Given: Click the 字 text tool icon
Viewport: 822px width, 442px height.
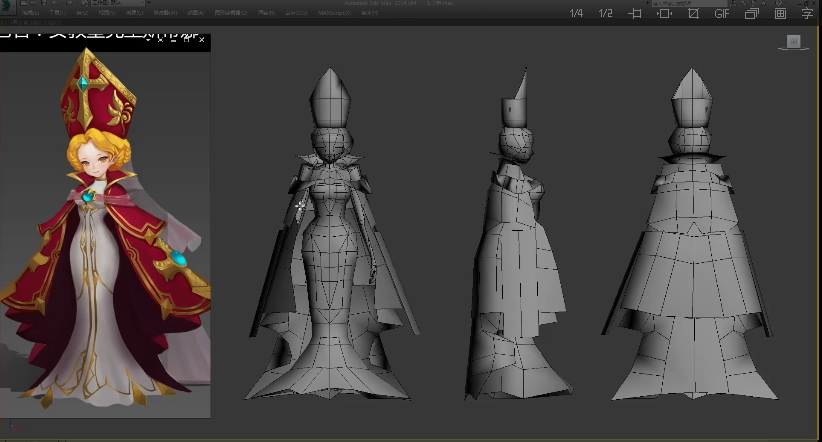Looking at the screenshot, I should 807,14.
